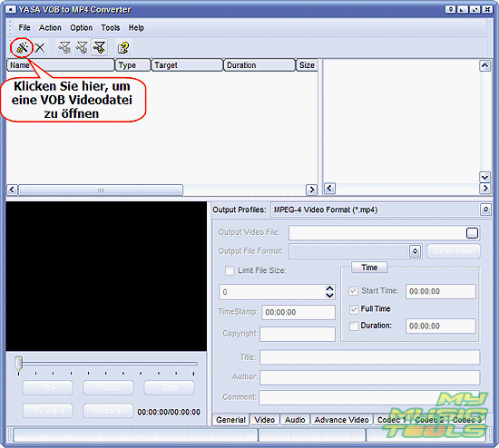499x448 pixels.
Task: Click the Stop button
Action: point(169,388)
